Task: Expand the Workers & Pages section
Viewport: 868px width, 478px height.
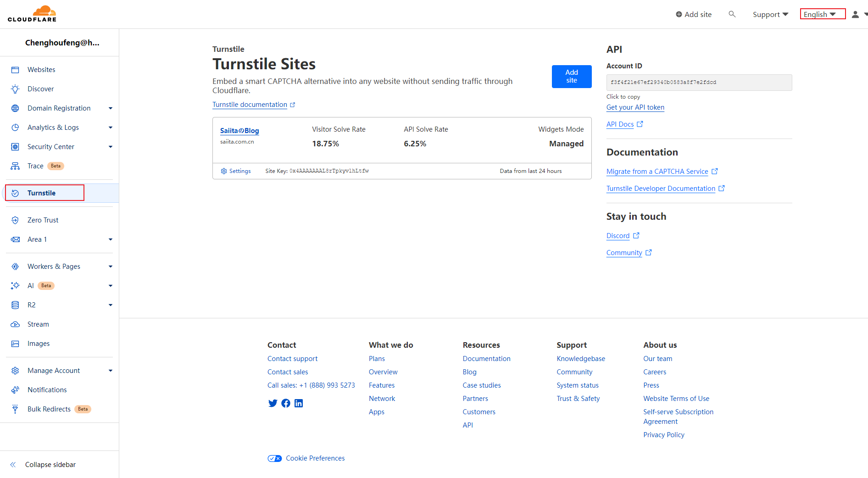Action: click(110, 267)
